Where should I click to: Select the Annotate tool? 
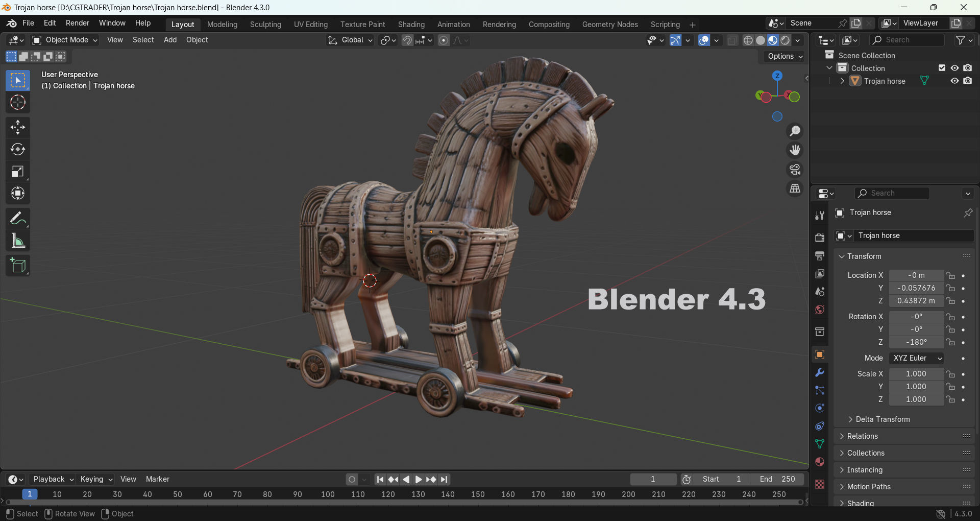[18, 219]
